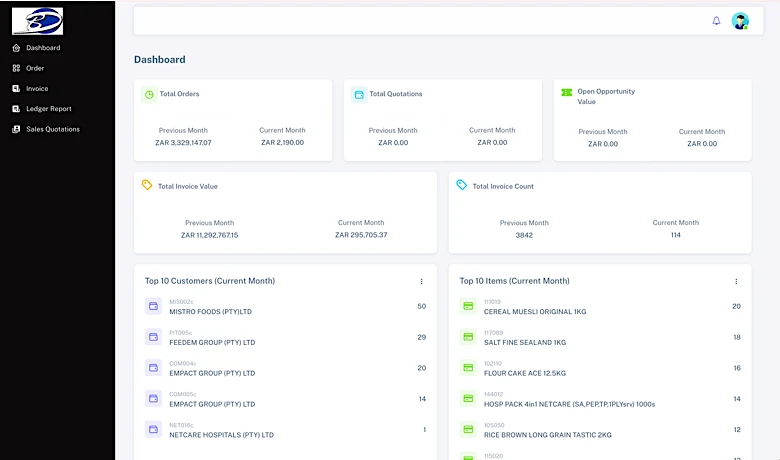Click the card icon beside HOSP PACK 4in1
The image size is (780, 460).
(x=468, y=399)
